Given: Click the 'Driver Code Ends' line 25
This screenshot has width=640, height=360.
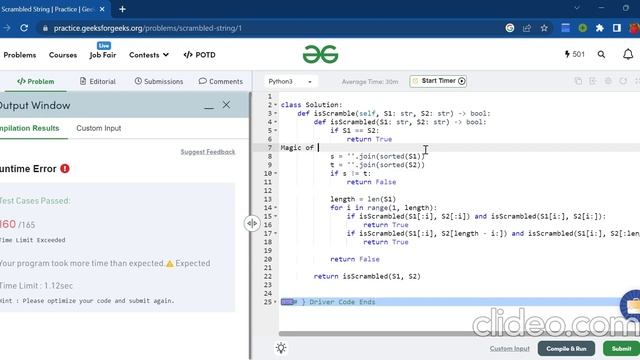Looking at the screenshot, I should point(342,302).
